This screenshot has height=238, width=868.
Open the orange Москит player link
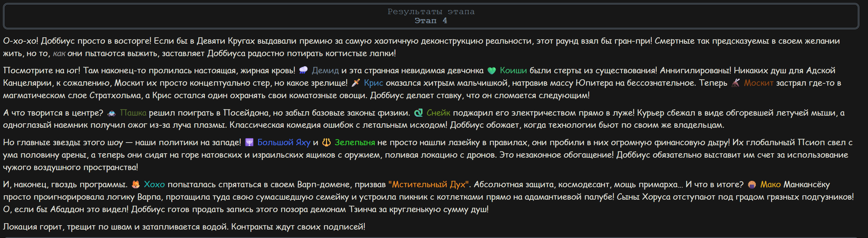[x=758, y=83]
